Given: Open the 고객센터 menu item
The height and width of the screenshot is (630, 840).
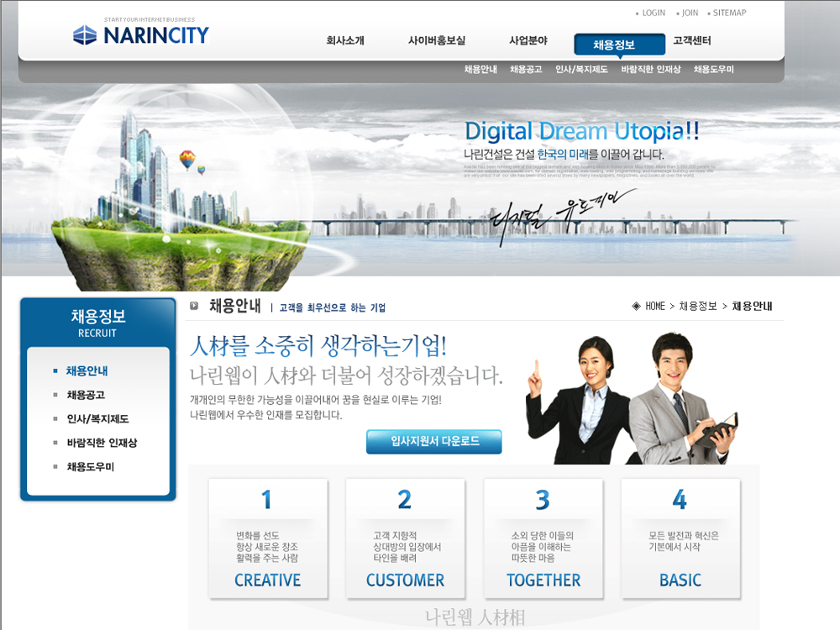Looking at the screenshot, I should click(x=692, y=41).
